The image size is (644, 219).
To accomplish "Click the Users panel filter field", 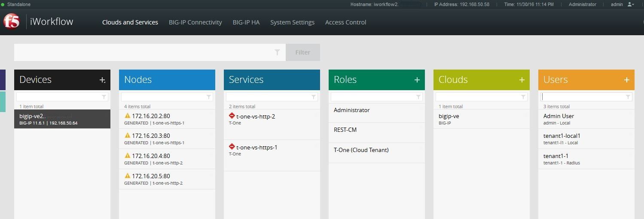I will tap(586, 97).
